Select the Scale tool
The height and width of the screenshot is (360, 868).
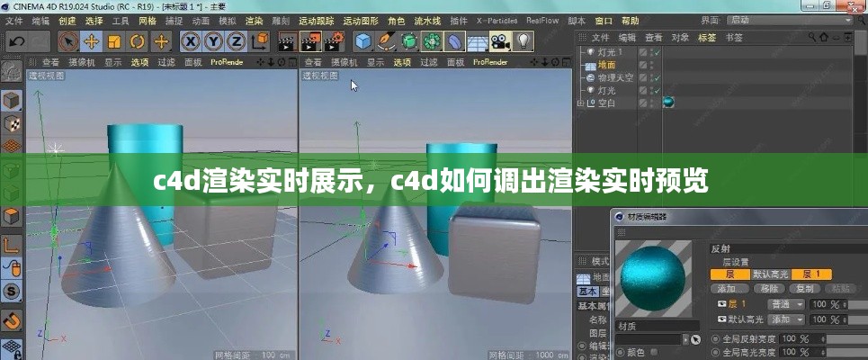[114, 41]
